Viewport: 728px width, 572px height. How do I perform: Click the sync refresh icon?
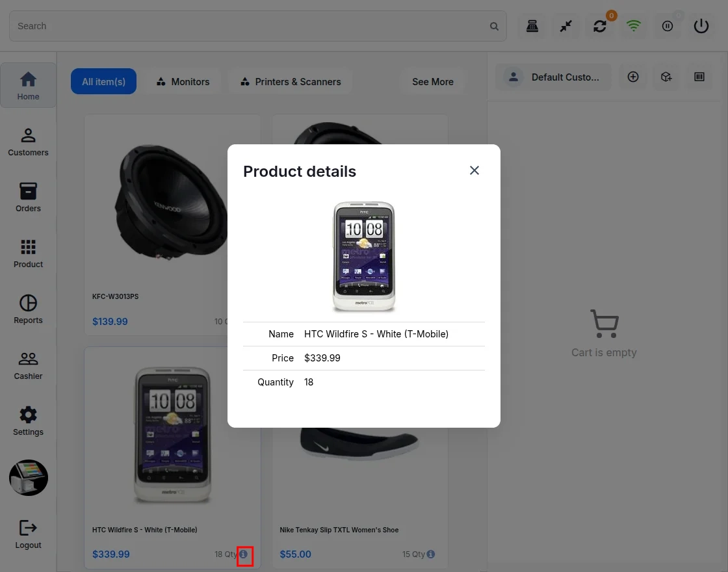pyautogui.click(x=600, y=26)
